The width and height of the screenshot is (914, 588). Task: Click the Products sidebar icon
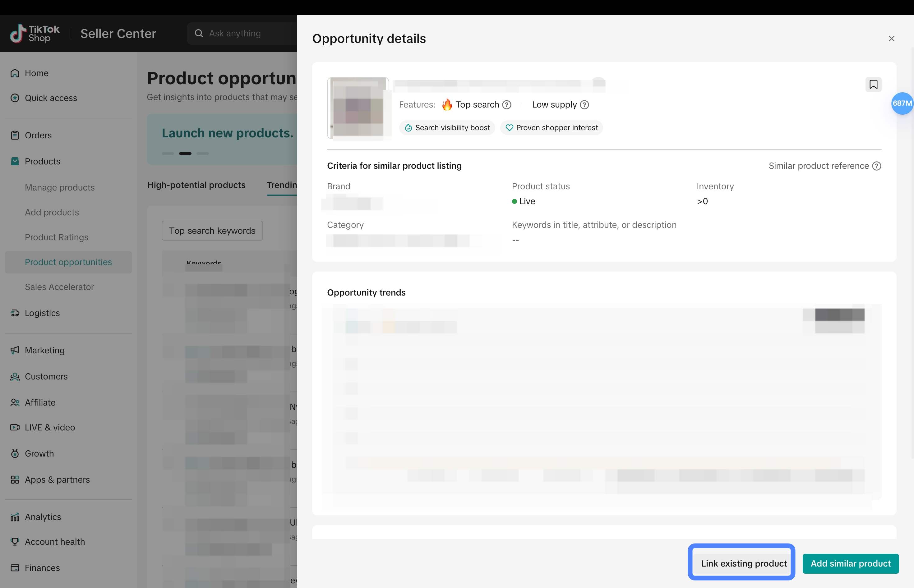(15, 161)
